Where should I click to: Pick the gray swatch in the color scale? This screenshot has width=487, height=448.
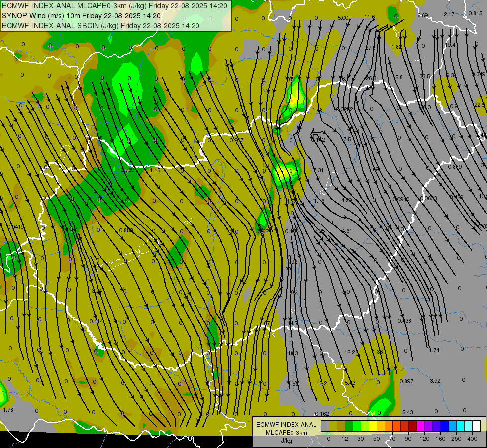pyautogui.click(x=325, y=426)
